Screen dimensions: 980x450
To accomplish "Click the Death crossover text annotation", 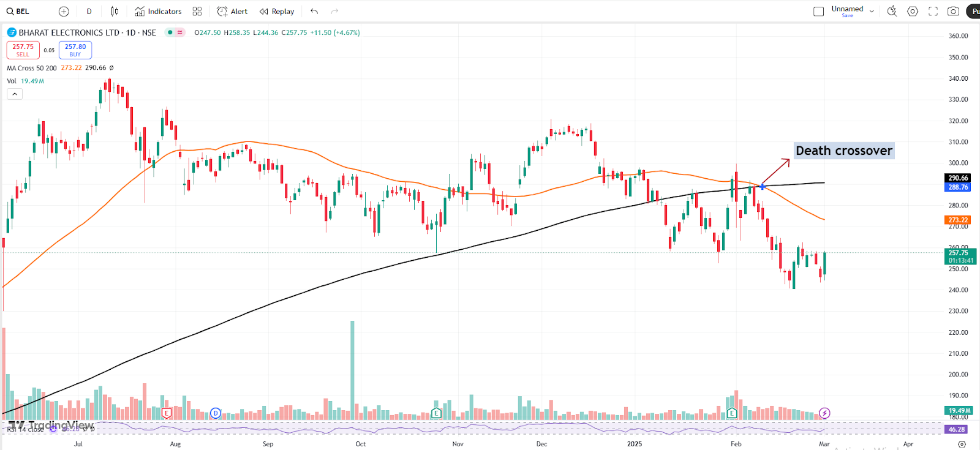I will pyautogui.click(x=844, y=151).
